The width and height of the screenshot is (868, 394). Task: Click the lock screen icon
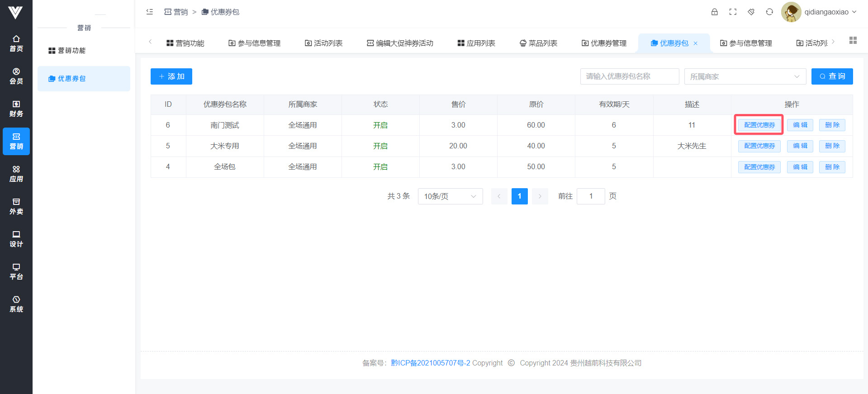pos(714,12)
